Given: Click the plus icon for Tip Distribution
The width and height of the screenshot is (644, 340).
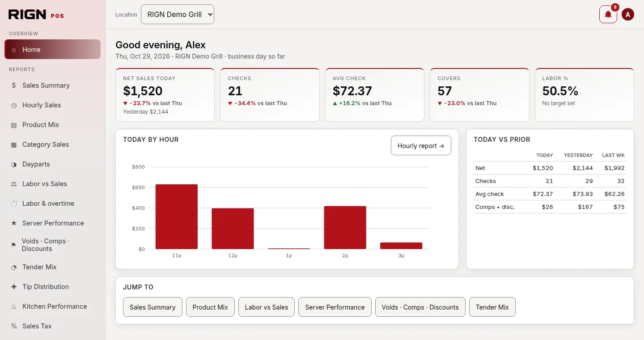Looking at the screenshot, I should (14, 287).
